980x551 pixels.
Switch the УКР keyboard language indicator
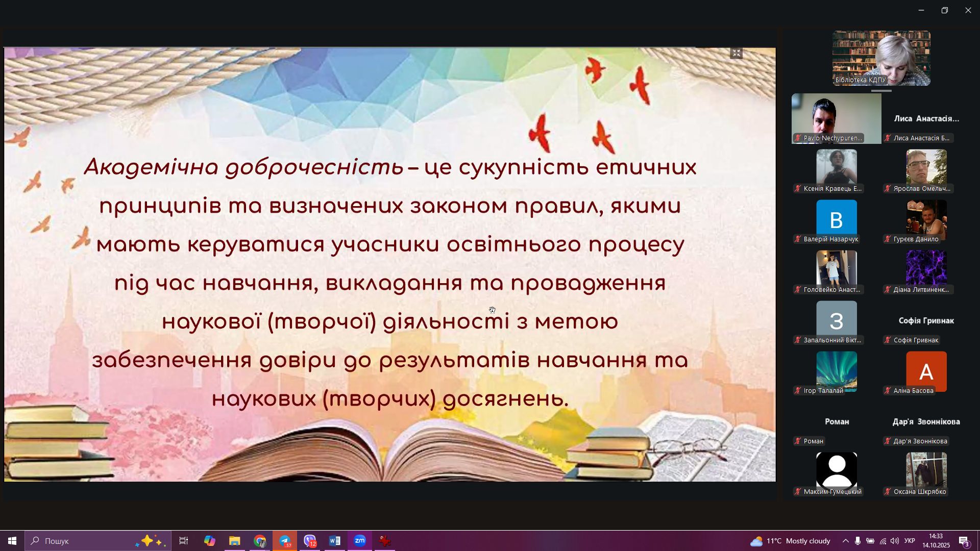(910, 541)
